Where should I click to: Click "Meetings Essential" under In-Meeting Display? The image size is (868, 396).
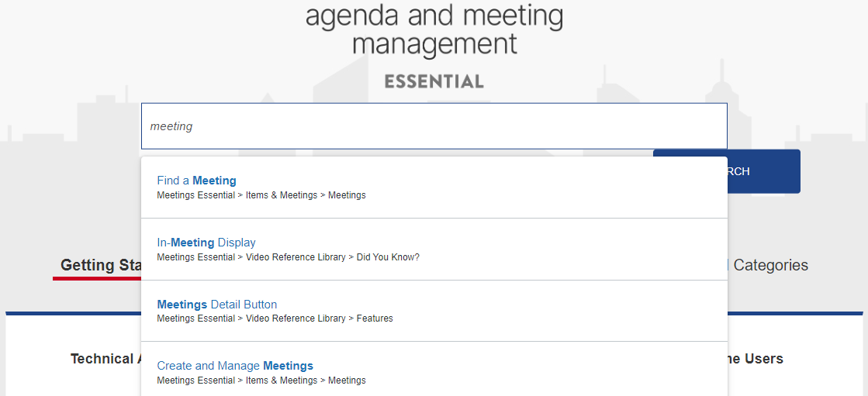point(196,257)
